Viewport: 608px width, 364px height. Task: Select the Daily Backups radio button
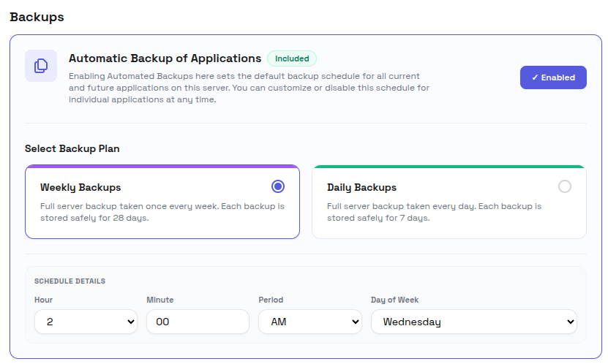(x=565, y=186)
